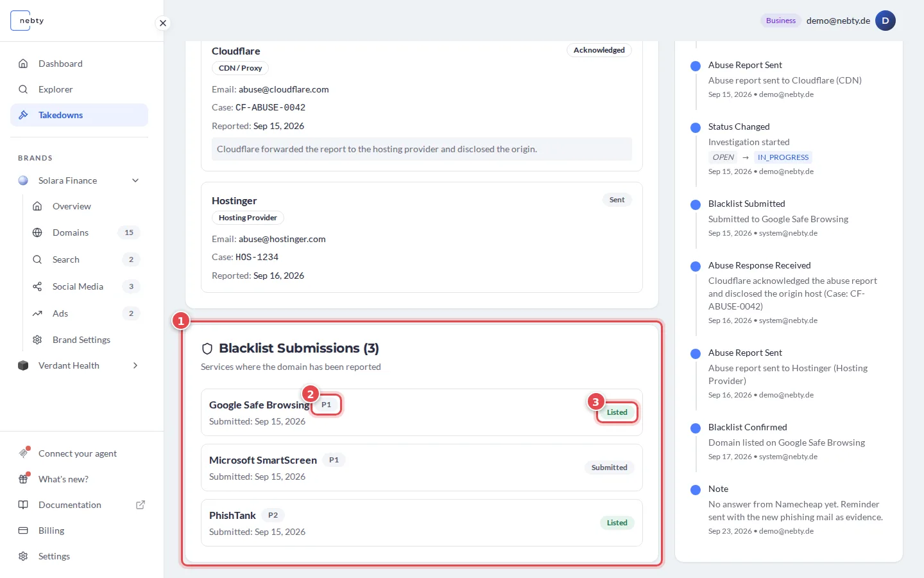
Task: Click abuse@hostinger.com email address
Action: (x=282, y=239)
